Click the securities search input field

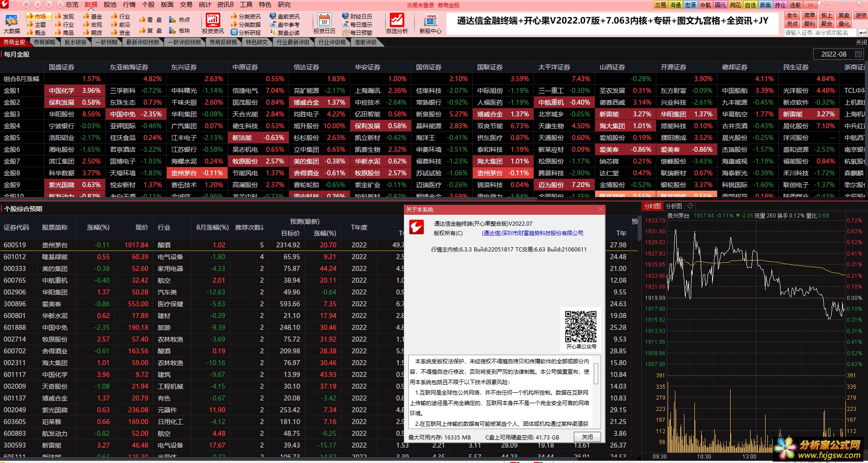click(x=820, y=33)
